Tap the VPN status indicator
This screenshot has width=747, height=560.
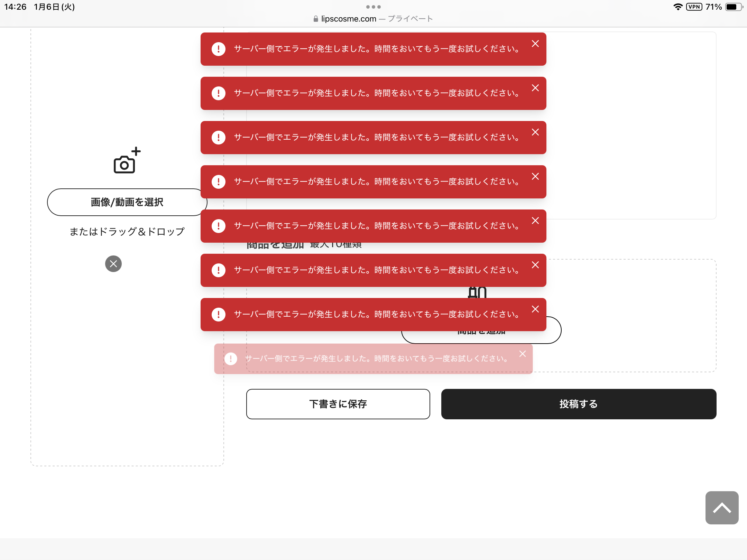(x=694, y=7)
